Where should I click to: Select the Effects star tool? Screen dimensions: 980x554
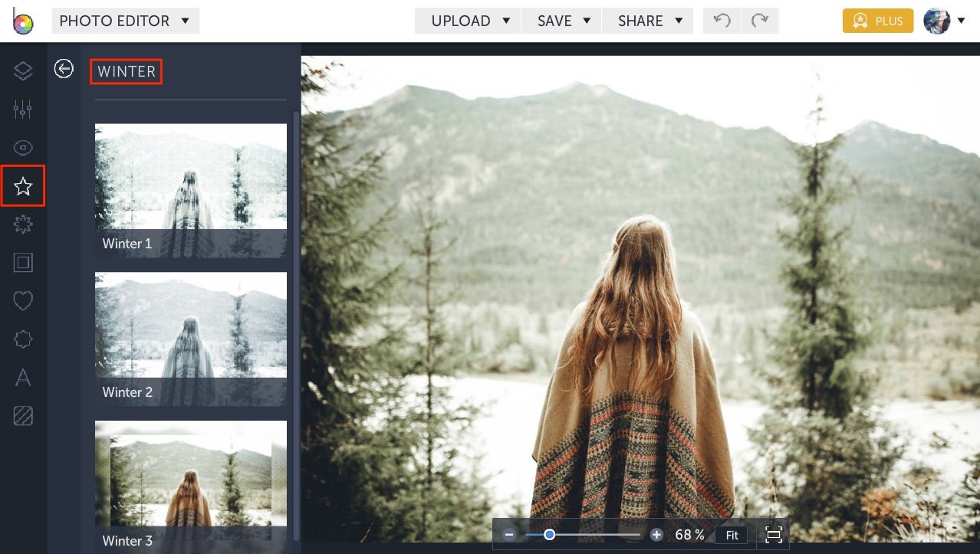point(23,185)
